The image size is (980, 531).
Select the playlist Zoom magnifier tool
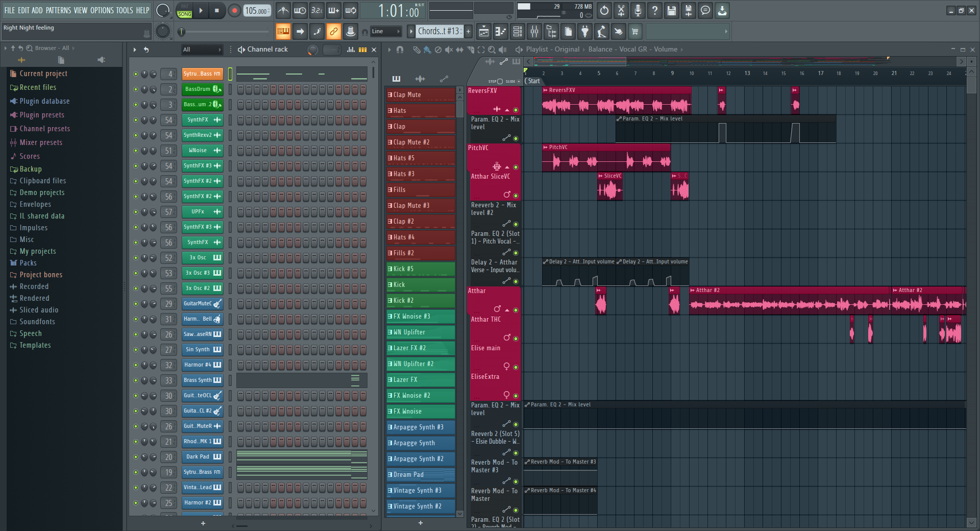[x=492, y=50]
